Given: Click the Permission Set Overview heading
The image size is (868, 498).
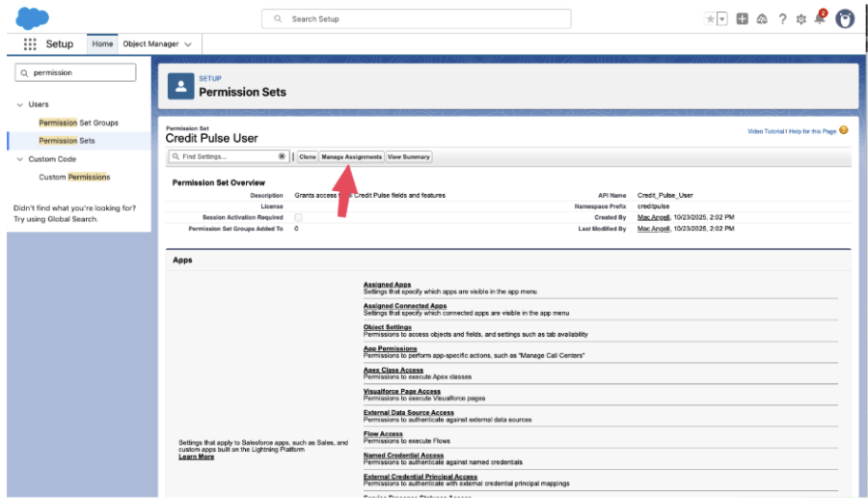Looking at the screenshot, I should (219, 182).
